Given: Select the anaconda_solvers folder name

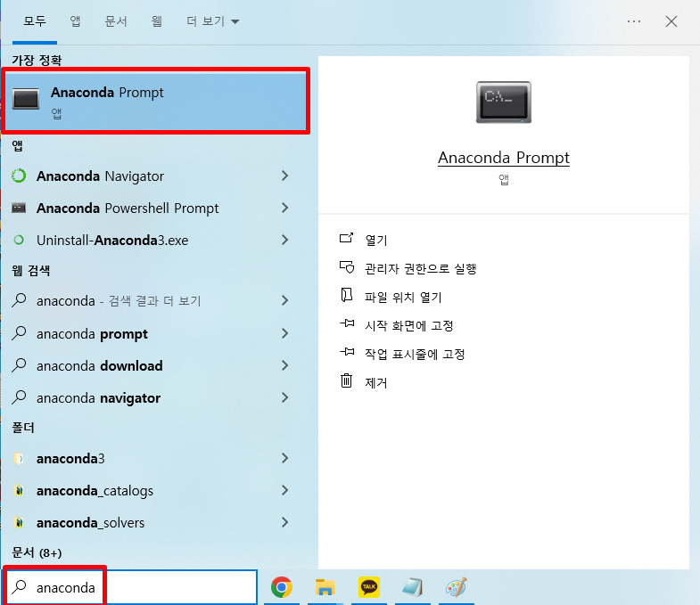Looking at the screenshot, I should 91,523.
